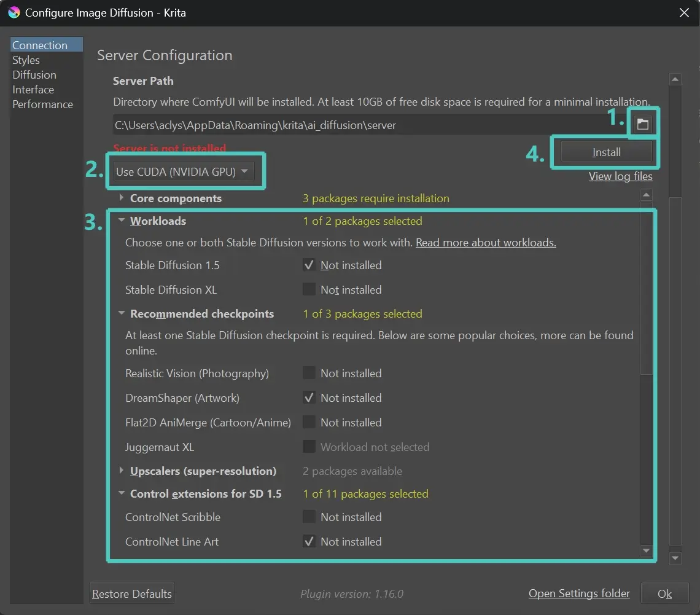
Task: Click the outer page scroll down arrow
Action: click(x=675, y=558)
